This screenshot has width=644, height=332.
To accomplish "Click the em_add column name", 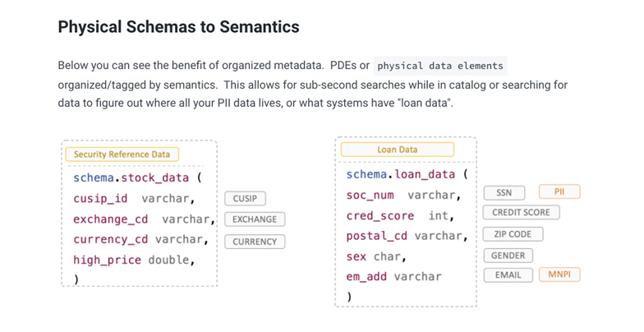I will pos(366,276).
